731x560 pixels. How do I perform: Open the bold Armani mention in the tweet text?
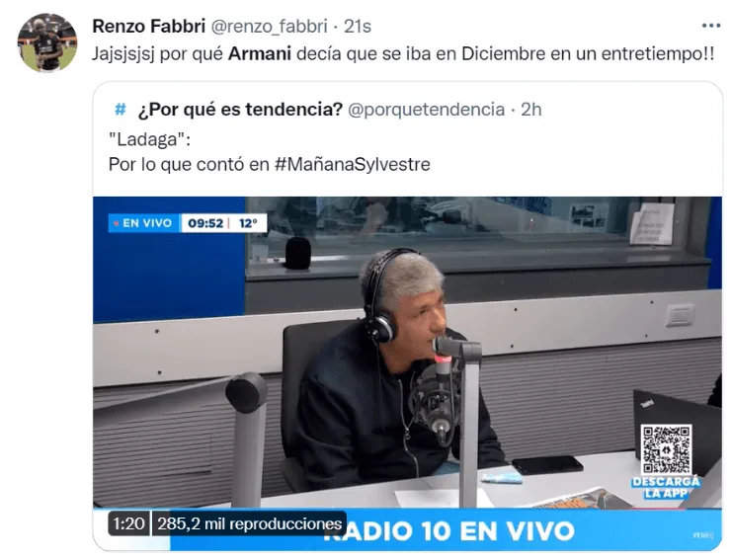click(260, 53)
